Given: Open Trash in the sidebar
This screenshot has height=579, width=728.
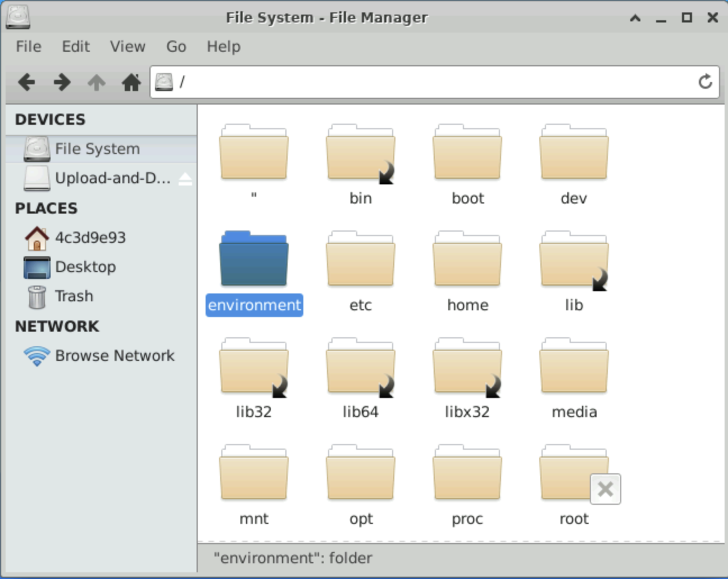Looking at the screenshot, I should pos(73,296).
